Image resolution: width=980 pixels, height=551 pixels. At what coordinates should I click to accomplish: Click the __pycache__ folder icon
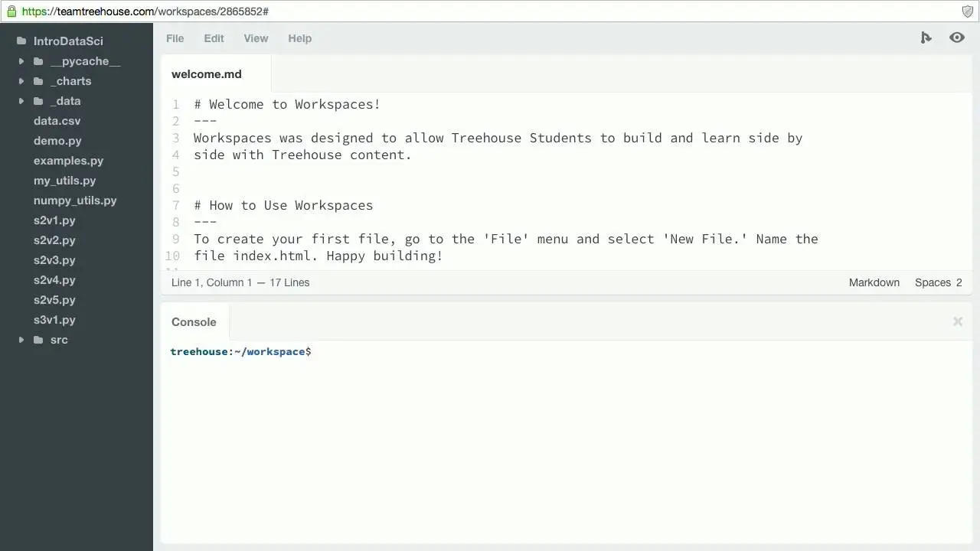click(38, 61)
